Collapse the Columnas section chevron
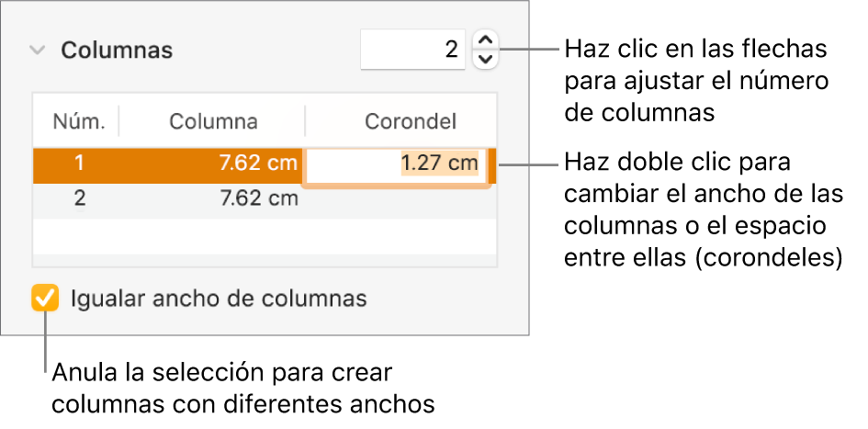This screenshot has height=429, width=868. point(37,50)
